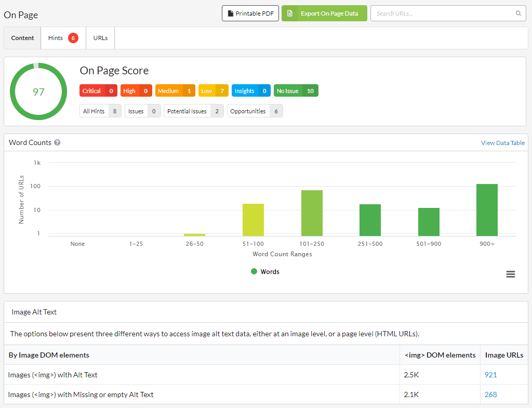Select the All Hints filter
532x408 pixels.
click(x=100, y=111)
